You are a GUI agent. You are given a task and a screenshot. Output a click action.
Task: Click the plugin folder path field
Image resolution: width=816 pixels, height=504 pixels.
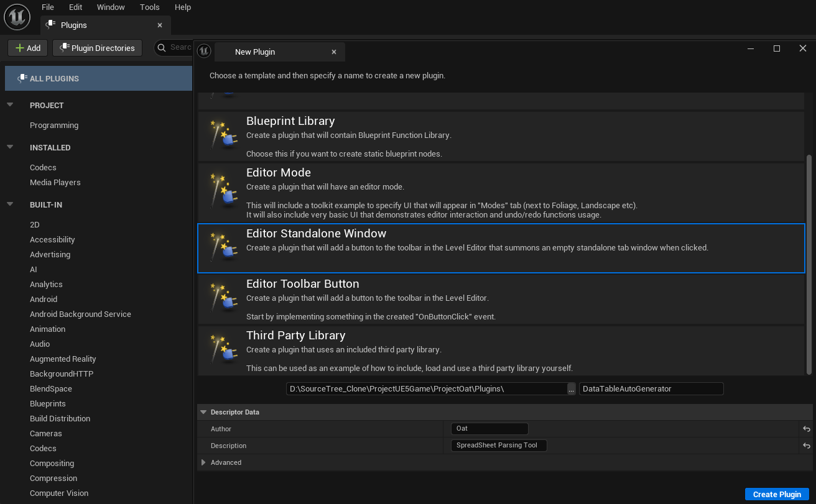coord(427,389)
